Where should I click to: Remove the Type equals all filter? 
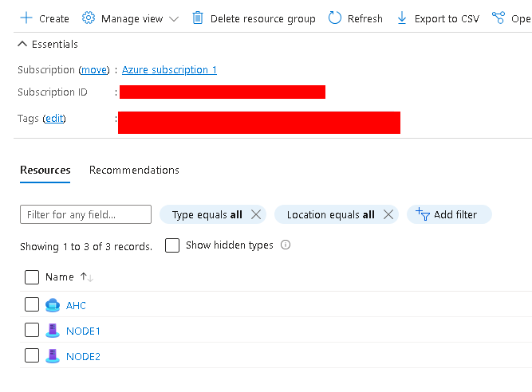point(256,214)
